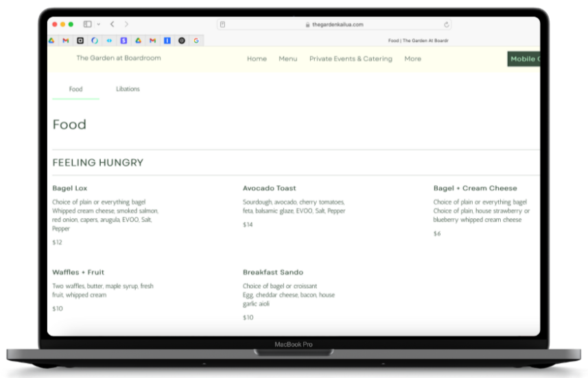Image resolution: width=588 pixels, height=378 pixels.
Task: Toggle the Safari sidebar icon
Action: click(x=87, y=24)
